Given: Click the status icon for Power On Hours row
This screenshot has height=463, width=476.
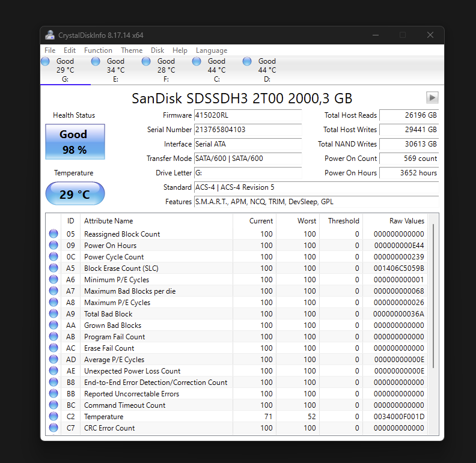Looking at the screenshot, I should 53,245.
